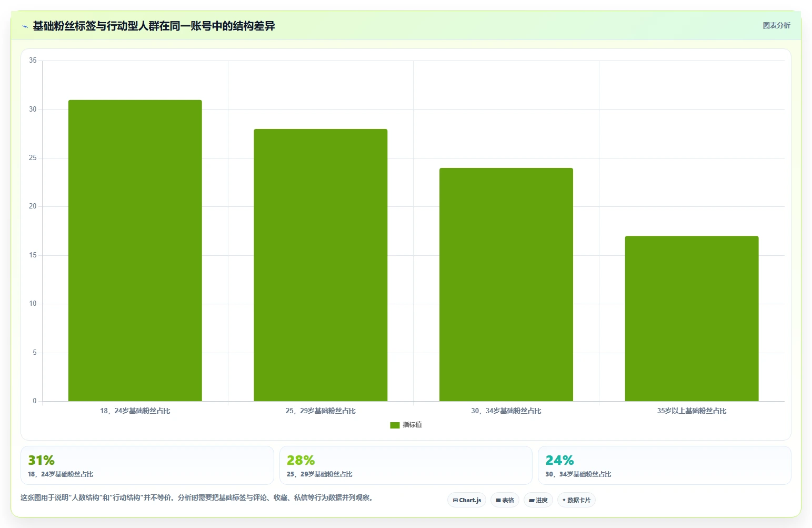This screenshot has height=528, width=812.
Task: Click the bar for 35岁以上基础粉丝占比
Action: coord(691,318)
